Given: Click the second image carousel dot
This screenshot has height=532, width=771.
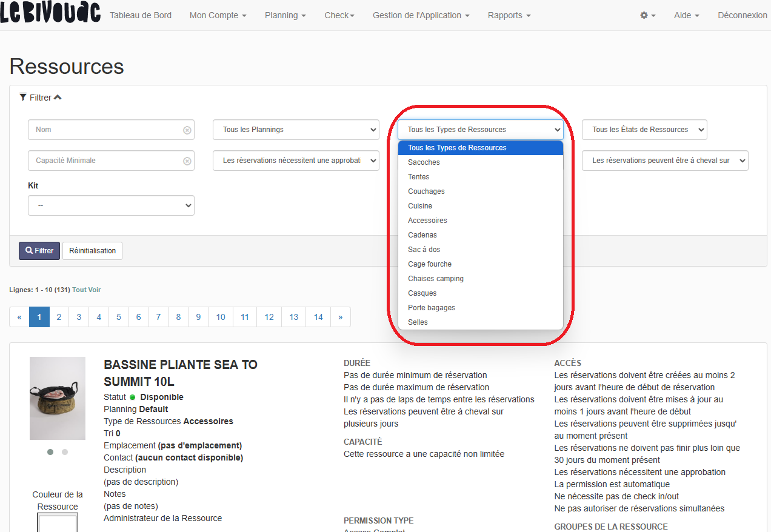Looking at the screenshot, I should [x=65, y=452].
